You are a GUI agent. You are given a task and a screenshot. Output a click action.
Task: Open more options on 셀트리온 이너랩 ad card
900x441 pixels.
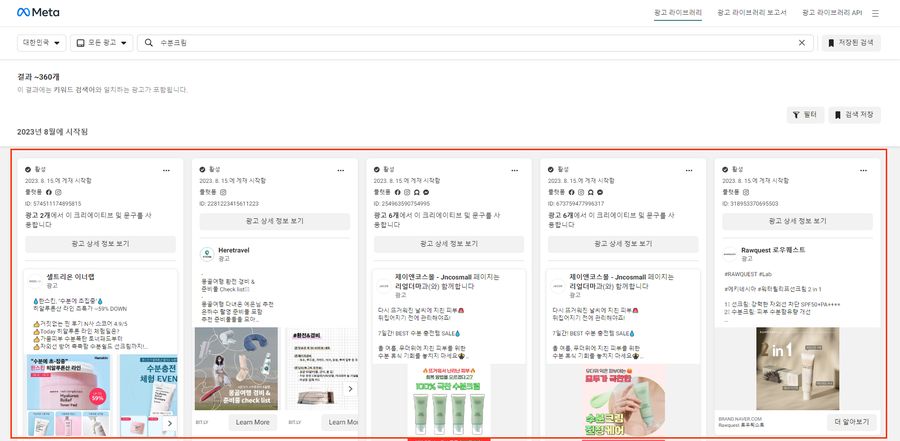tap(166, 170)
